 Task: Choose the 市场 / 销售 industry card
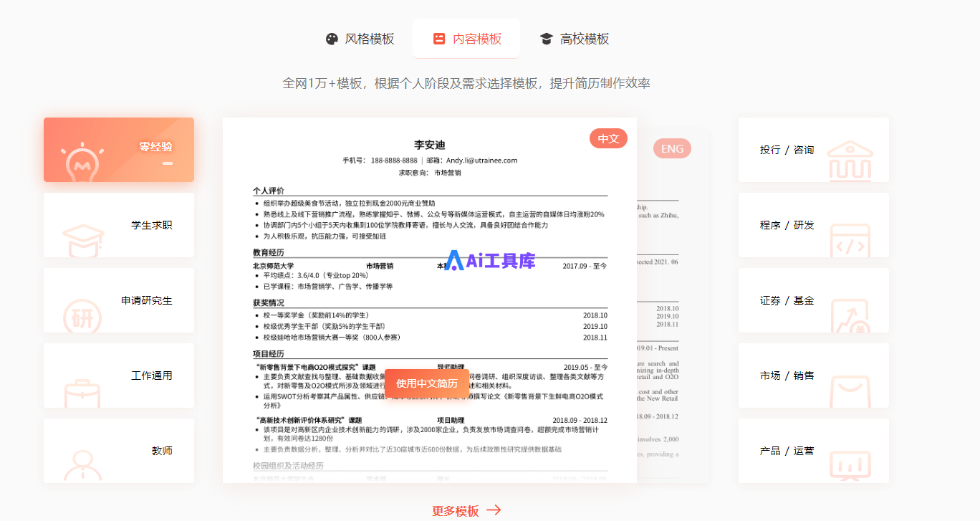814,376
